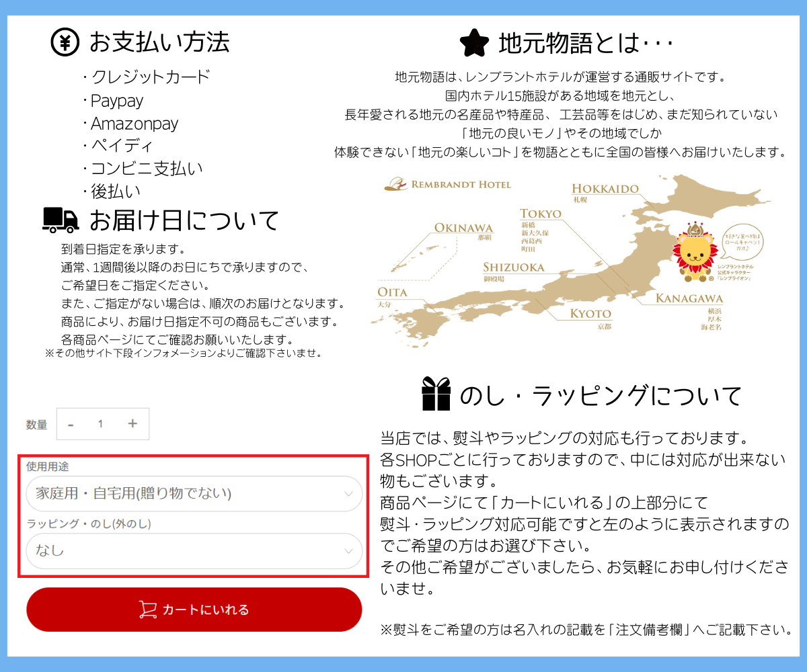Click the shopping cart icon in the red button
Viewport: 807px width, 672px height.
[x=147, y=610]
